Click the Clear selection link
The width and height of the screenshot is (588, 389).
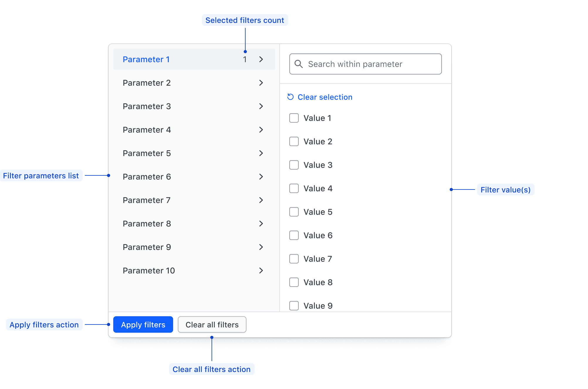point(325,97)
